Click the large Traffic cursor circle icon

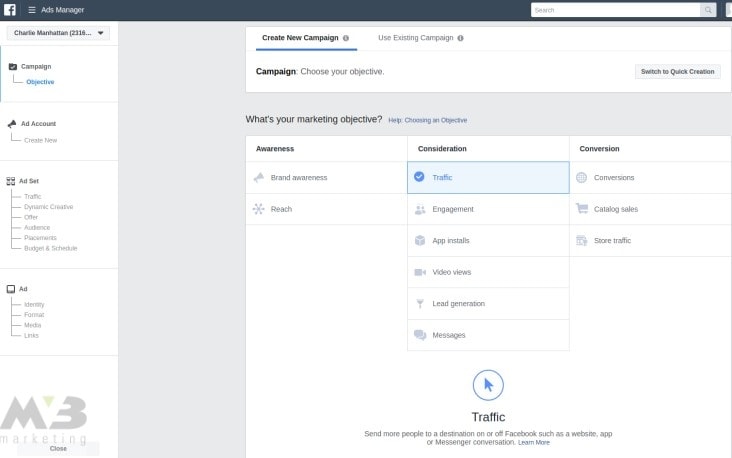coord(488,385)
